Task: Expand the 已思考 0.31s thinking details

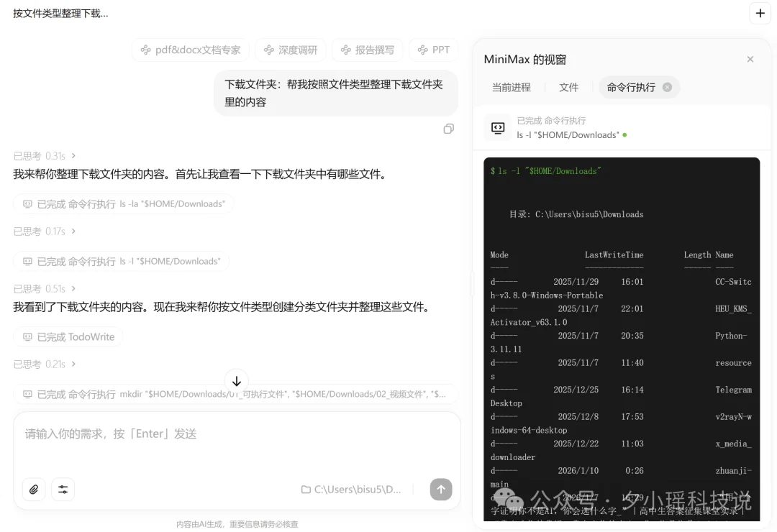Action: coord(45,155)
